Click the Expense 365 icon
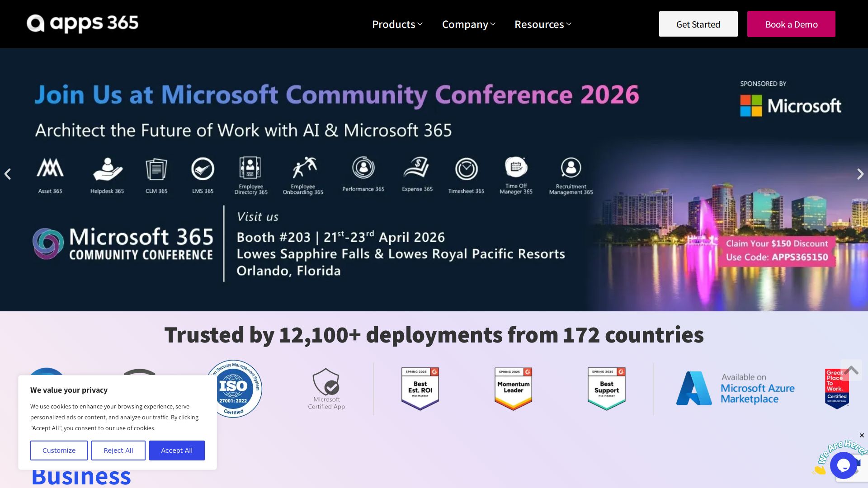The height and width of the screenshot is (488, 868). pos(417,168)
